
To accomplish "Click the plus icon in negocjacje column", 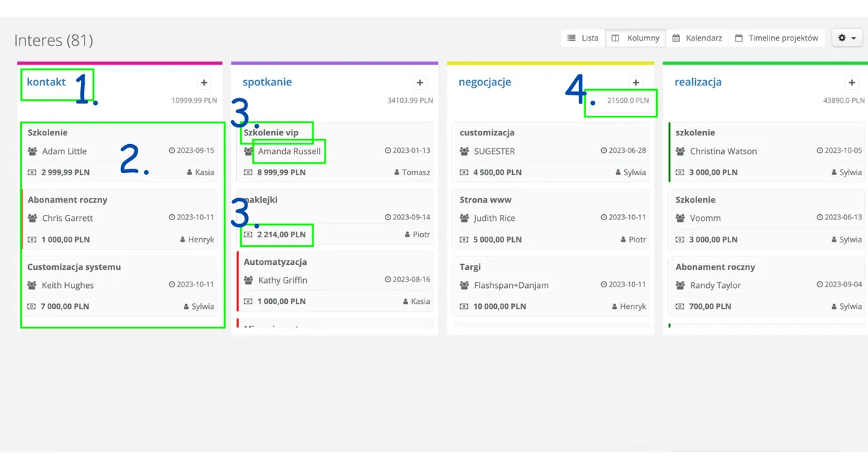I will 636,83.
